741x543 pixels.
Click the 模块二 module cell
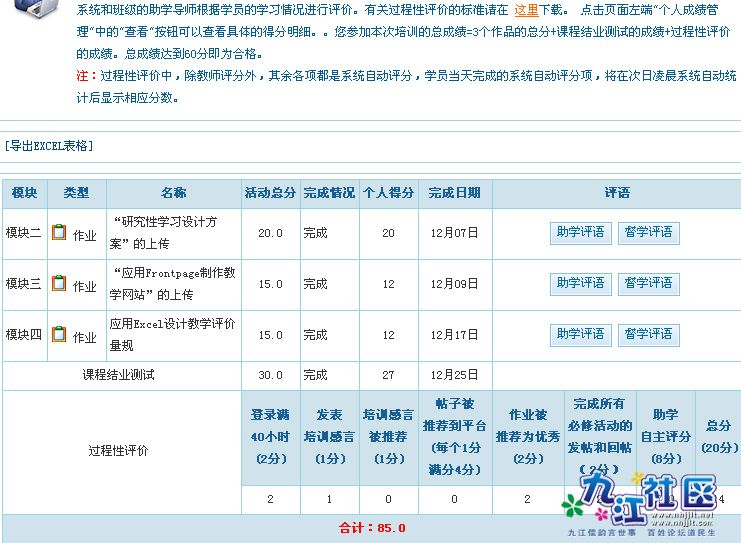pos(24,233)
